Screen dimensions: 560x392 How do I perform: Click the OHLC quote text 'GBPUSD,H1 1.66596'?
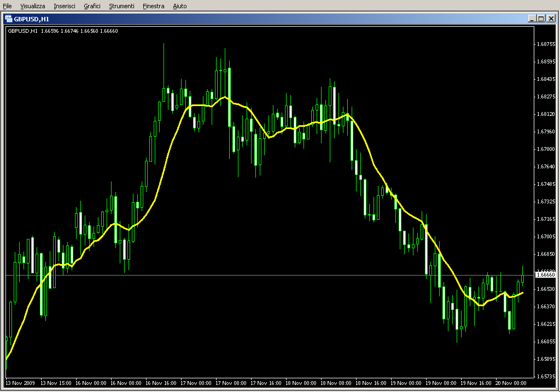point(33,31)
